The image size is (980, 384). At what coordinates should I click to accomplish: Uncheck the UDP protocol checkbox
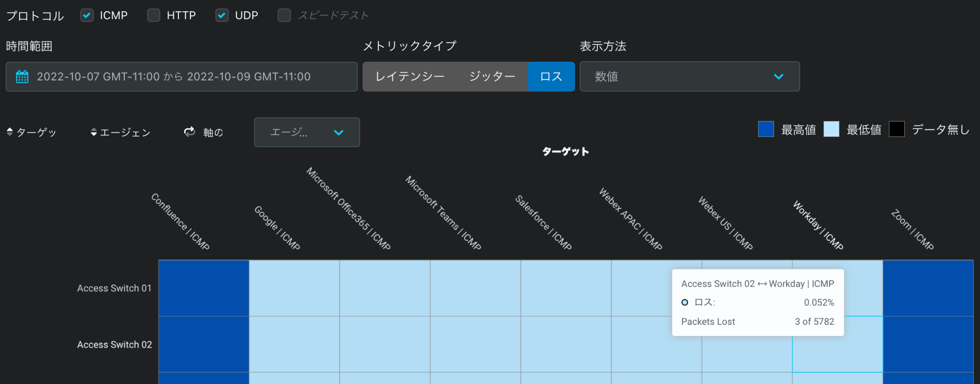coord(222,15)
